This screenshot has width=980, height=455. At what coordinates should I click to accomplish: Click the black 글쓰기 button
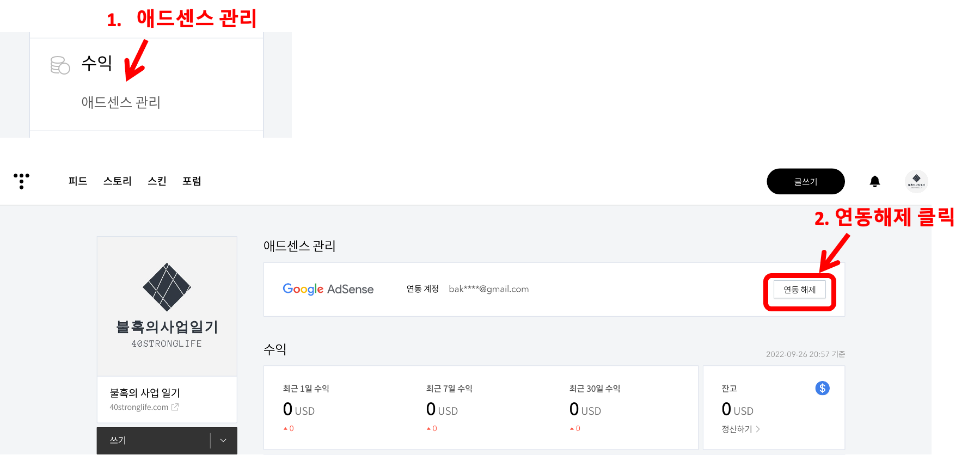[805, 181]
